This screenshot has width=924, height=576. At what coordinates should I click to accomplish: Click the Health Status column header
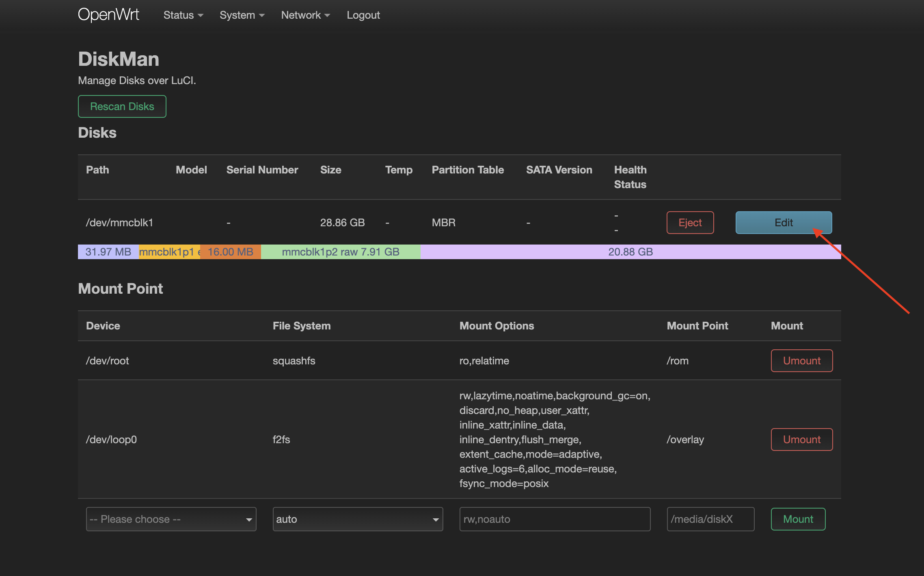coord(630,177)
